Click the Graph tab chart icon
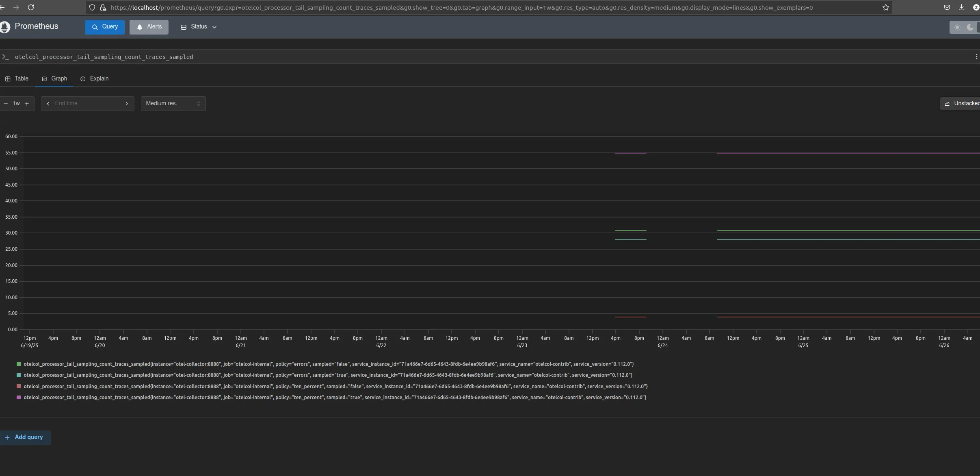This screenshot has width=980, height=476. pos(44,79)
